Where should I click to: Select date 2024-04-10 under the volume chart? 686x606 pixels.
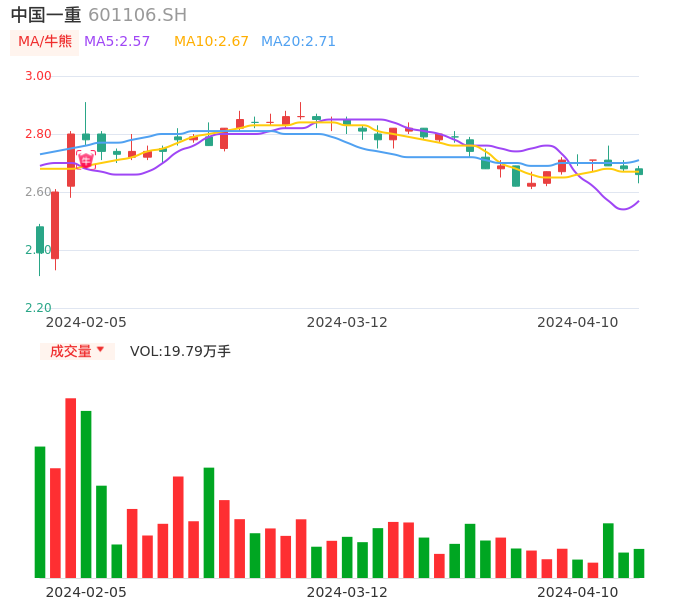coord(578,592)
